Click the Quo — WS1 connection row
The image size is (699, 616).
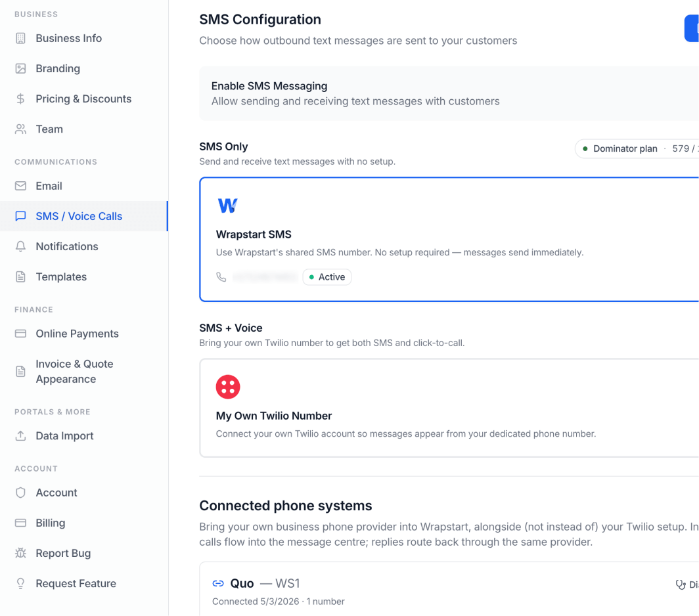click(x=449, y=589)
